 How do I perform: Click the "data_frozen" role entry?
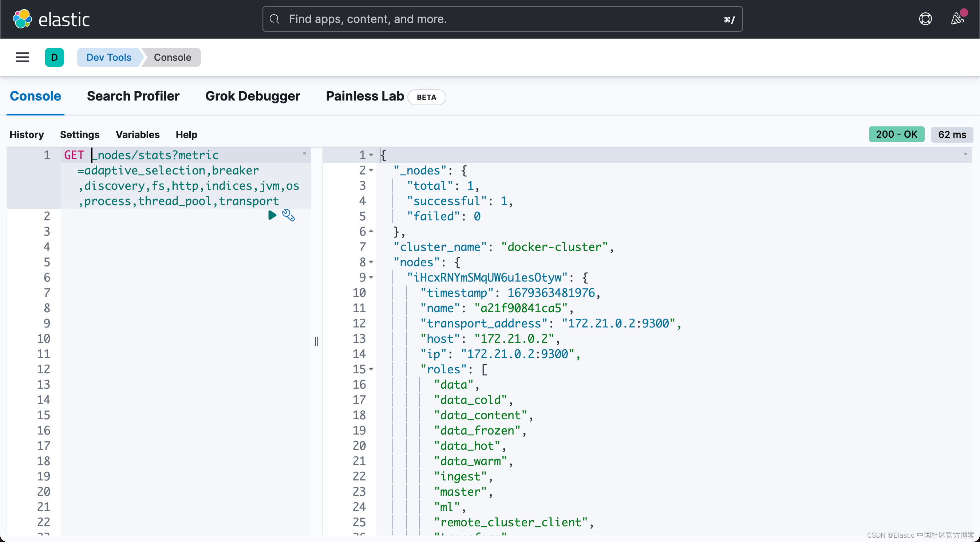click(x=477, y=431)
